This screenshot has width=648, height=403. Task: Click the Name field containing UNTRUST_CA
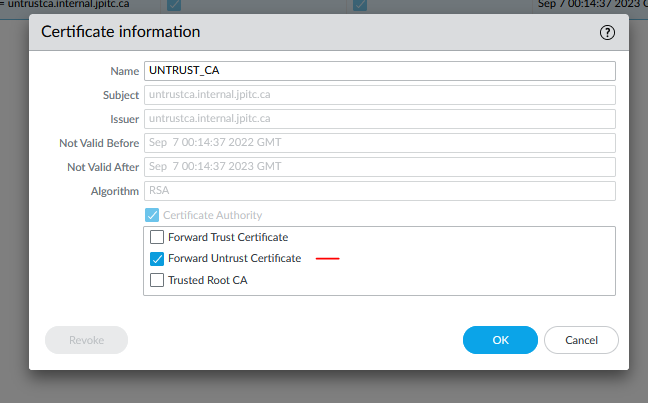pyautogui.click(x=379, y=71)
